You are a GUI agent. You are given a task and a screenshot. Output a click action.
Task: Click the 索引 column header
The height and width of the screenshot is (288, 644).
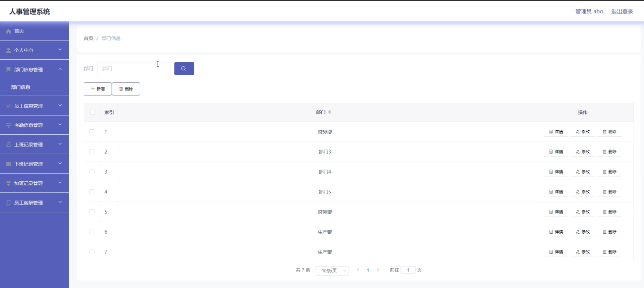click(x=109, y=112)
